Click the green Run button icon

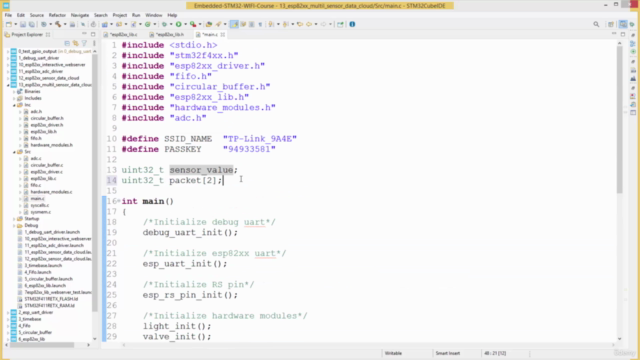[178, 24]
